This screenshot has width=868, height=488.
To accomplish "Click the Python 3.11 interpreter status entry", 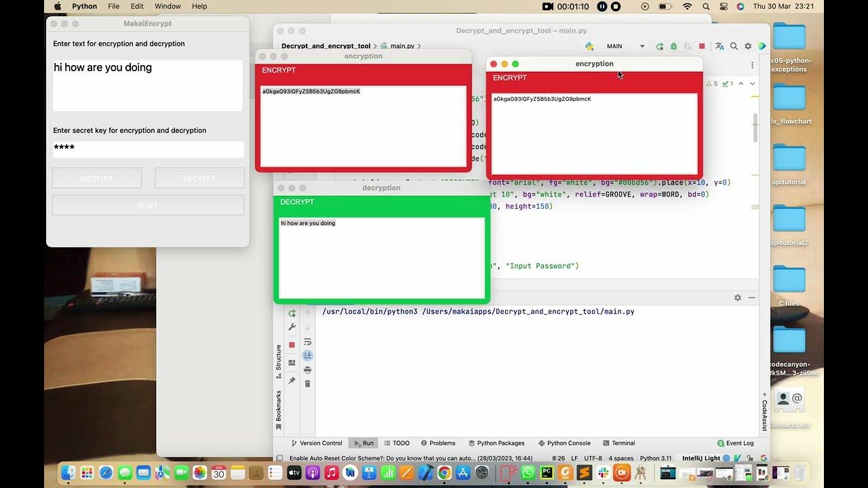I will click(656, 458).
